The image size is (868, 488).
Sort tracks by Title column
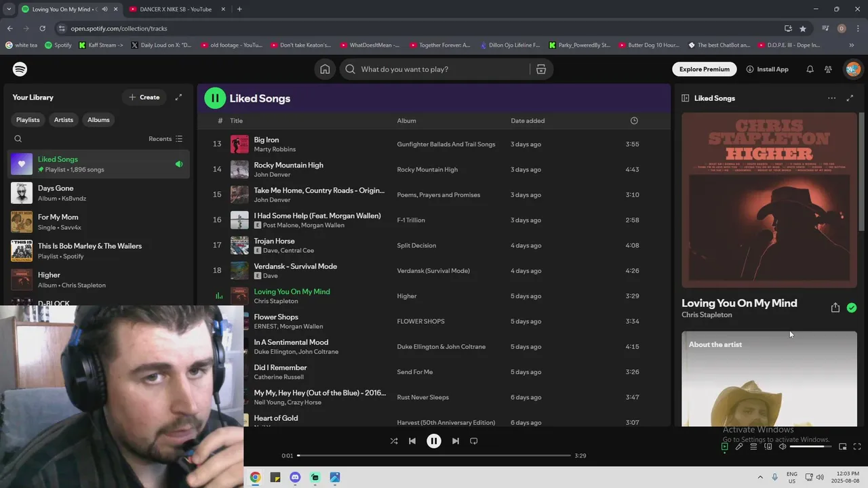point(236,121)
